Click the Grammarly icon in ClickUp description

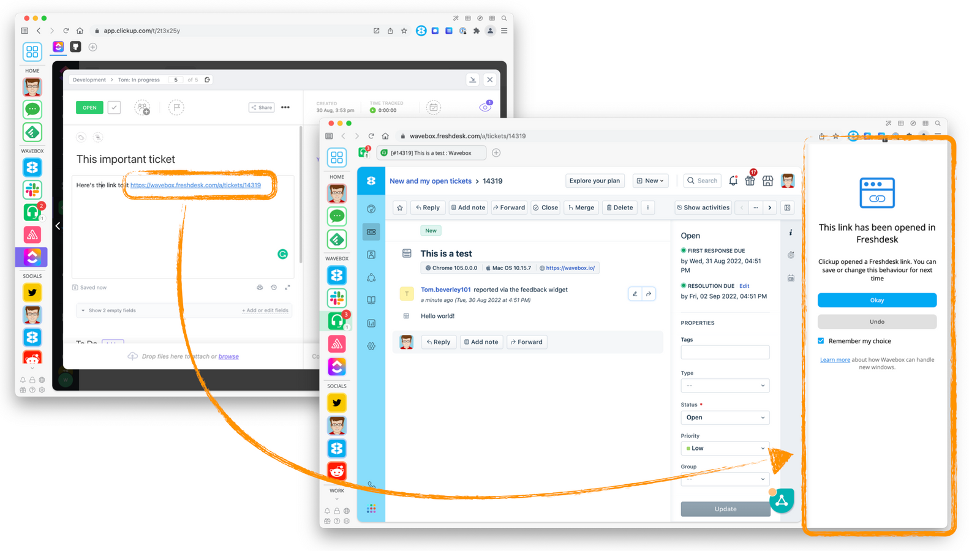[x=282, y=254]
